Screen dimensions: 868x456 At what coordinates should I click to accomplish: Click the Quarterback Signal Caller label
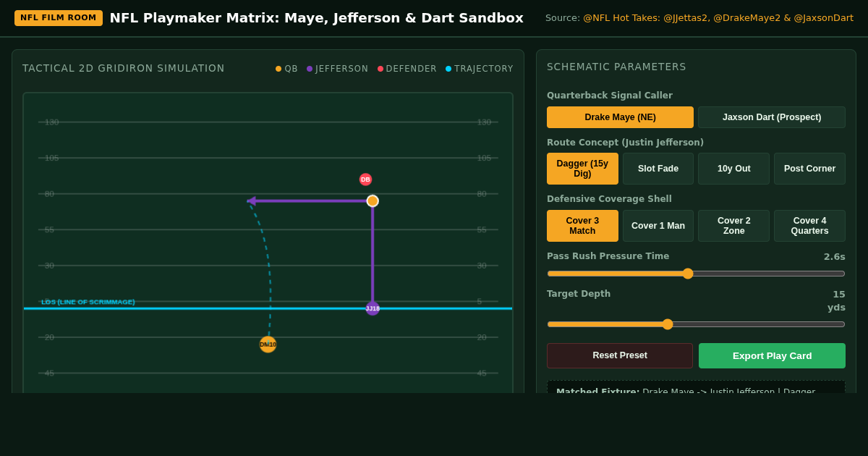[610, 96]
